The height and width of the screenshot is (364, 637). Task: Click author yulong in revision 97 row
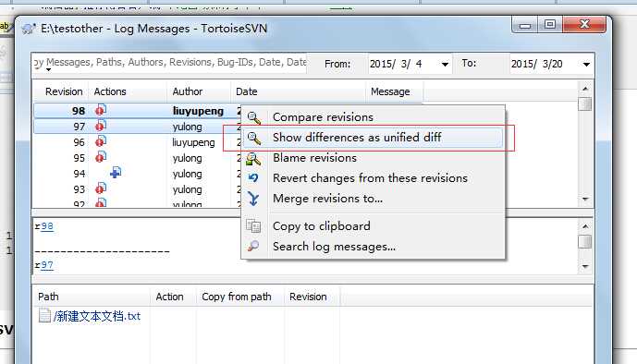pos(188,127)
